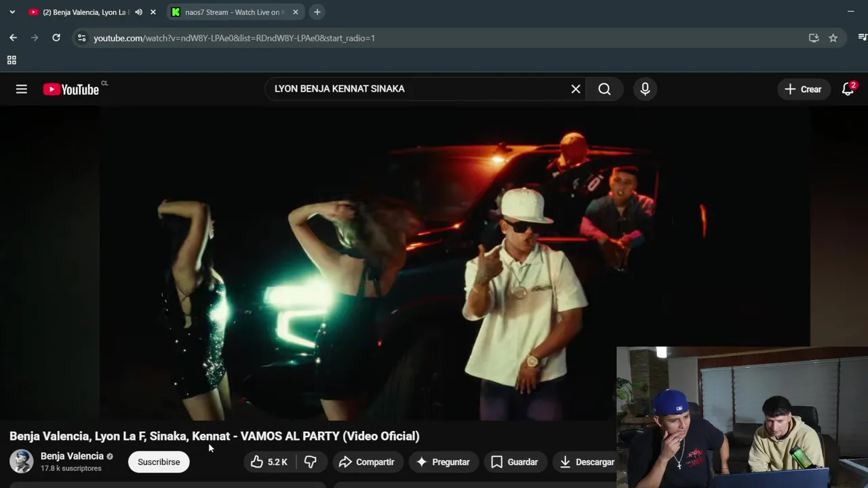Like the video with 5.2 K
868x488 pixels.
[269, 462]
